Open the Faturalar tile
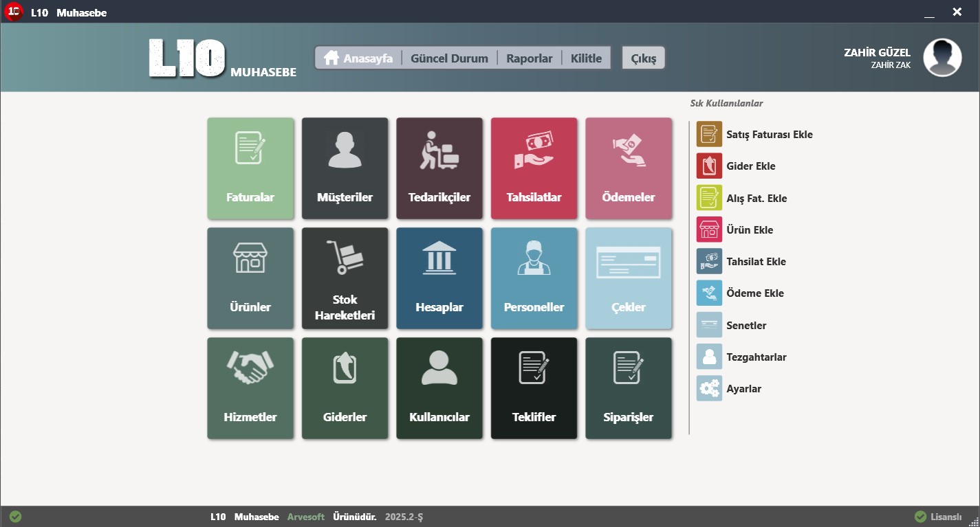Screen dimensions: 980x527 coord(250,168)
